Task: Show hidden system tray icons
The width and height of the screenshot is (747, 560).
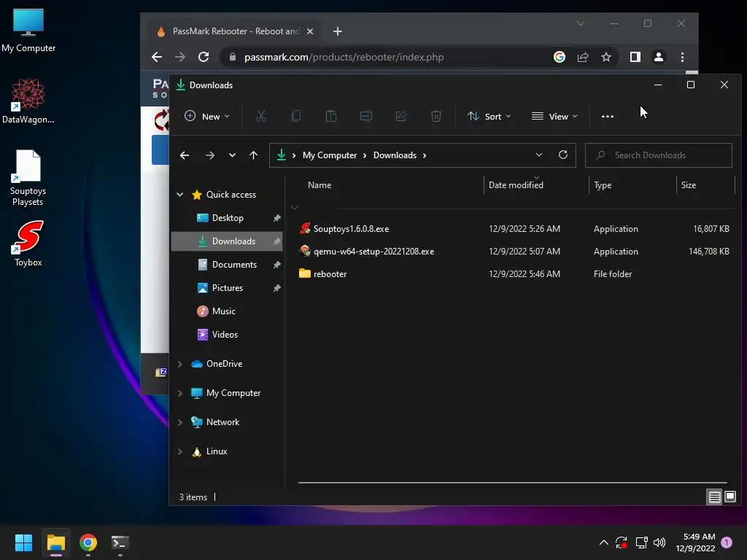Action: (603, 542)
